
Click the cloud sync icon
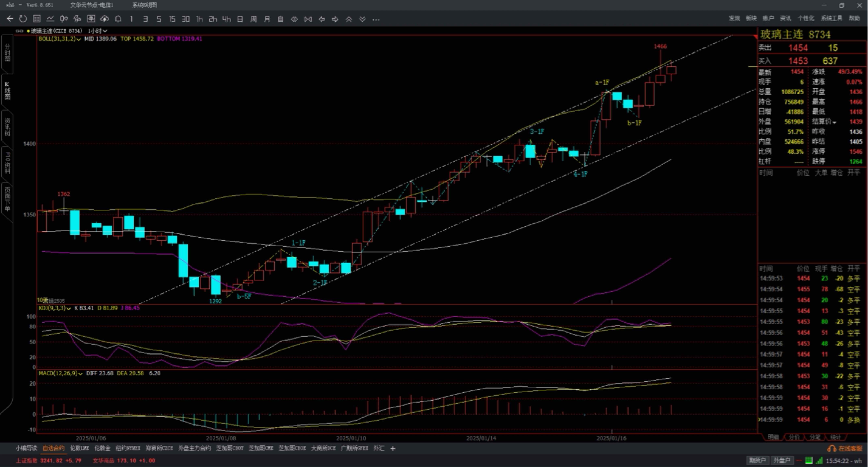pos(105,19)
